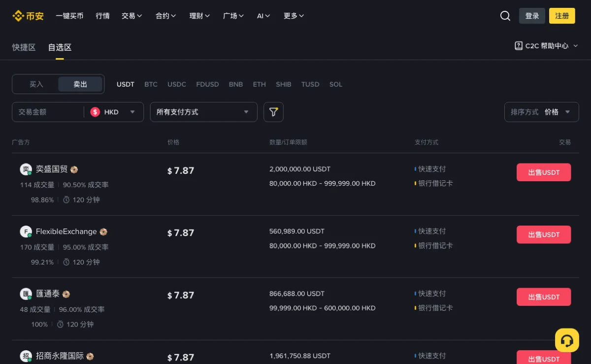
Task: Click the Binance 币安 logo
Action: (x=28, y=16)
